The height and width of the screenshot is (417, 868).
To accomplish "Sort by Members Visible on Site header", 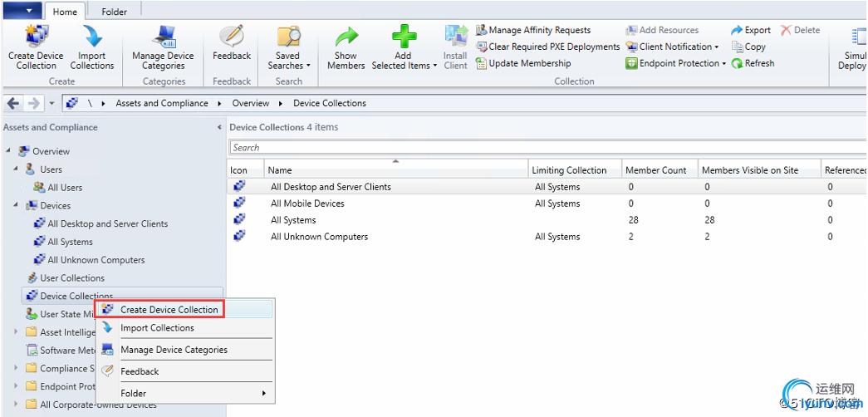I will pos(758,170).
